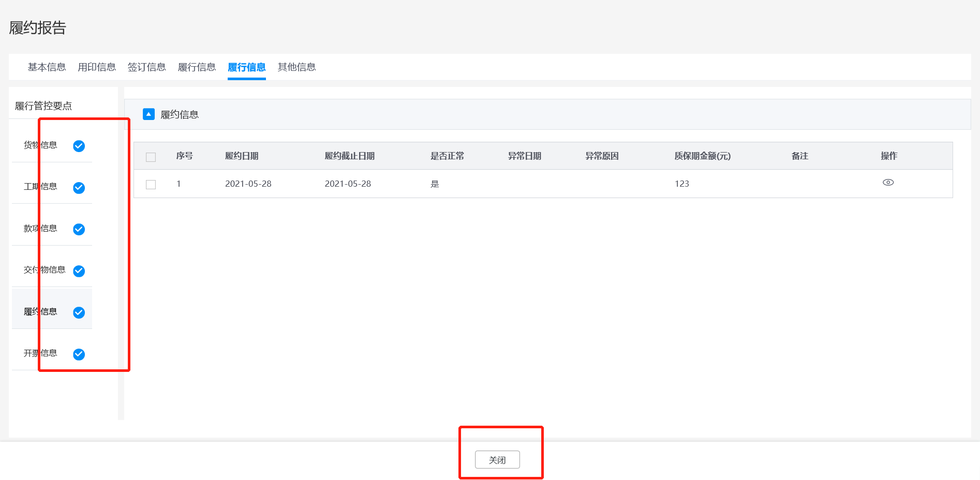Switch to the 基本信息 tab

coord(47,67)
